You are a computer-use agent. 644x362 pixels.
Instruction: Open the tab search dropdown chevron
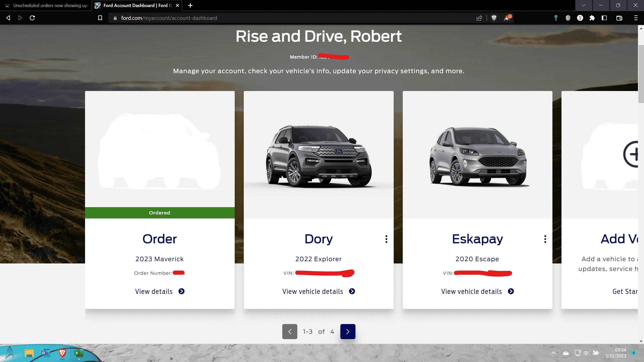pyautogui.click(x=584, y=5)
